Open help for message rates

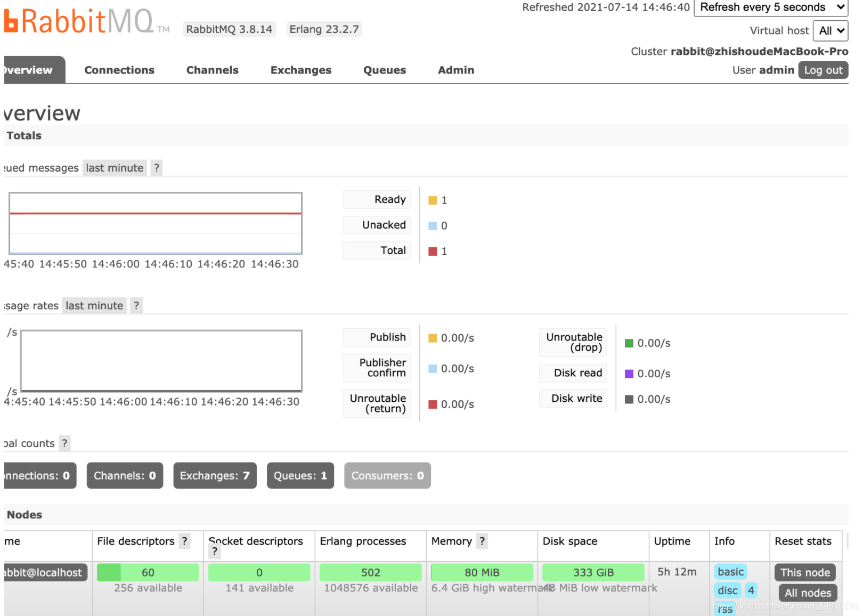136,305
